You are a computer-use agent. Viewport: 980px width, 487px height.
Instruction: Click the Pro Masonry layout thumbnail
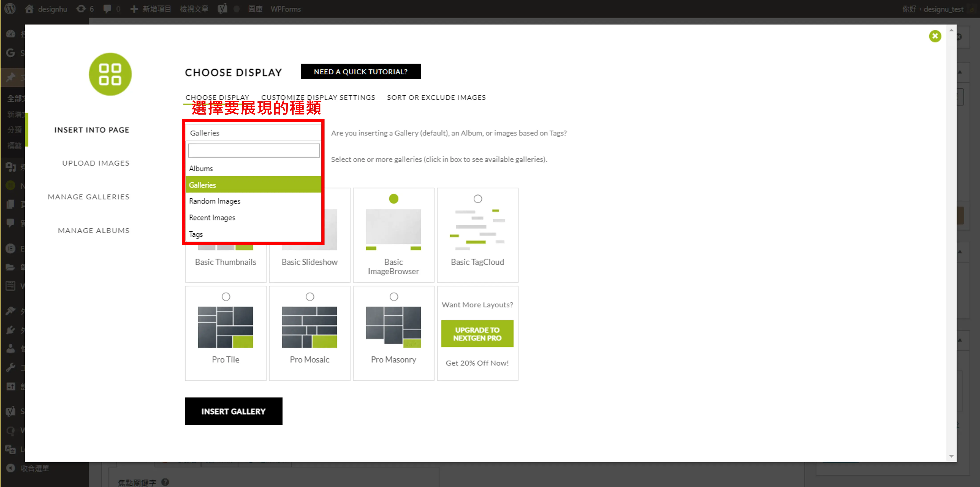pyautogui.click(x=393, y=327)
